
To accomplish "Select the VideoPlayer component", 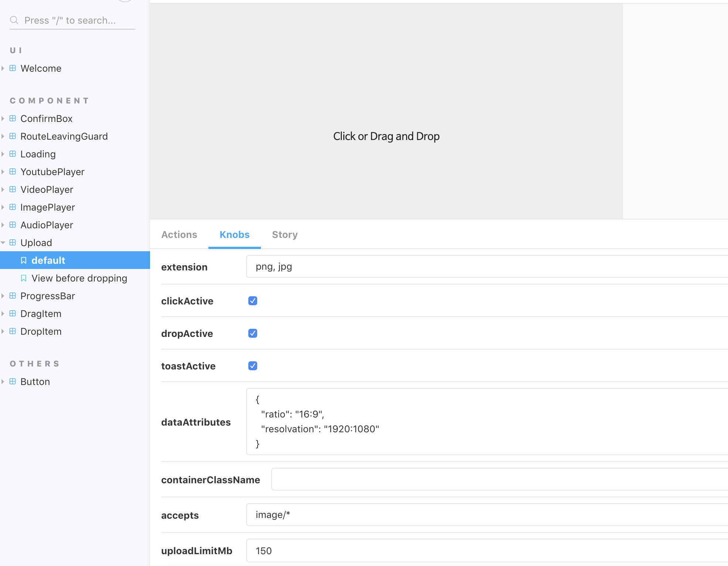I will (x=47, y=190).
